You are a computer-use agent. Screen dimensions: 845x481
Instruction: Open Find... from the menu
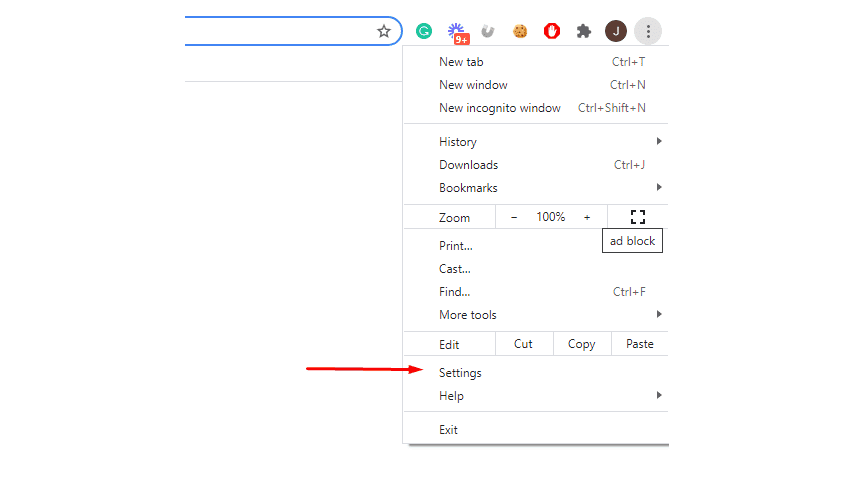[536, 292]
